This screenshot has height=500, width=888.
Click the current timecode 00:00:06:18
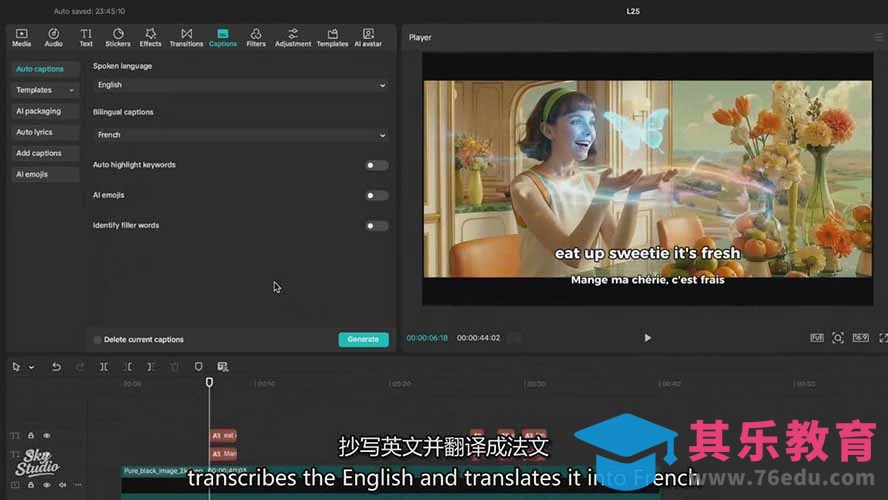[x=427, y=338]
